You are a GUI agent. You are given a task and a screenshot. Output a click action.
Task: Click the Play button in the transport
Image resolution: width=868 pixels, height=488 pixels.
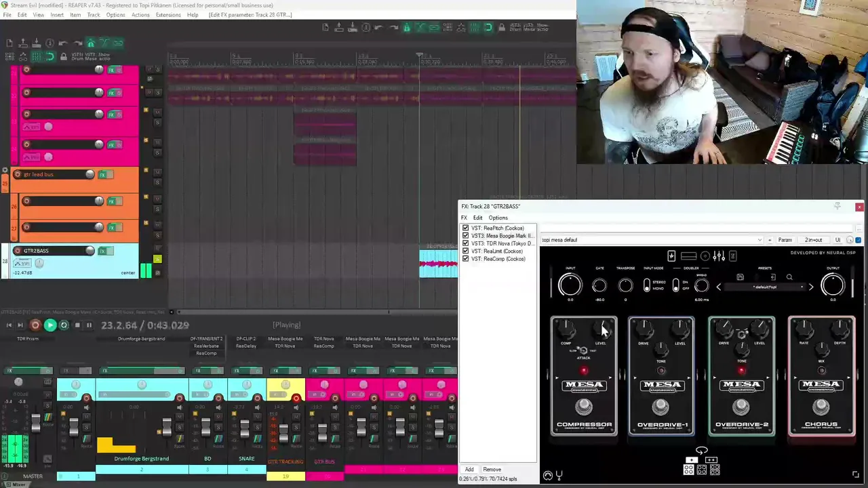pos(50,325)
